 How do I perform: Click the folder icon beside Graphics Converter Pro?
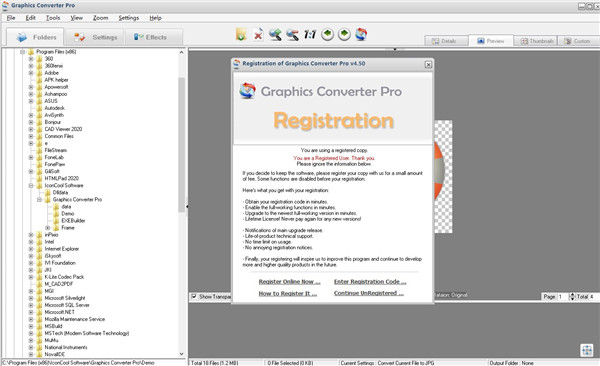coord(47,199)
